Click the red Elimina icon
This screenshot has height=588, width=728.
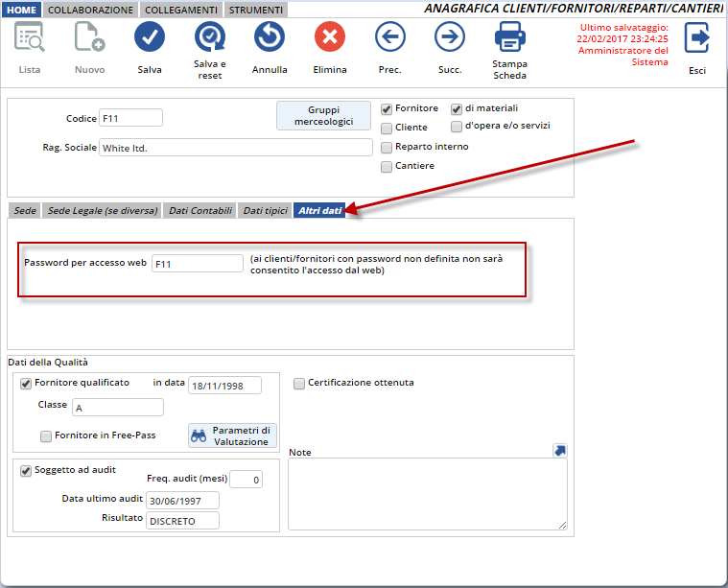coord(330,38)
